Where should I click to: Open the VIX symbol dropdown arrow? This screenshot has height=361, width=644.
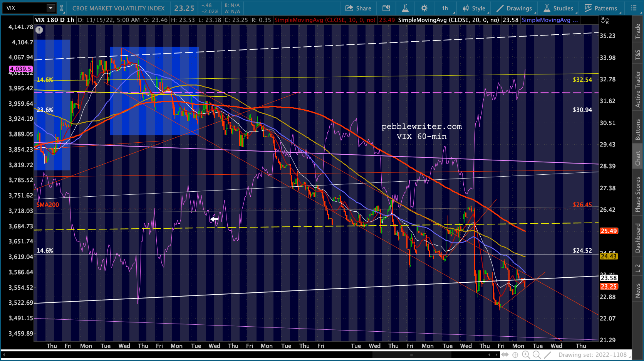[51, 8]
